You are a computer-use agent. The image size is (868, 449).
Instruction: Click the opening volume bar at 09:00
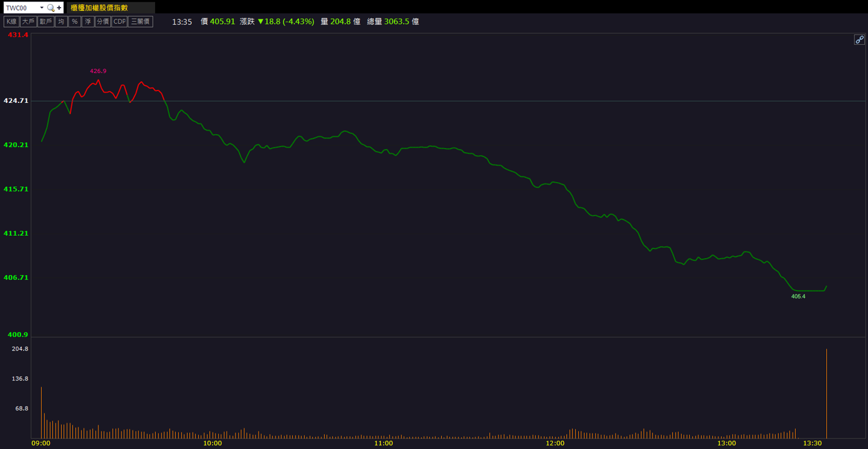[42, 413]
